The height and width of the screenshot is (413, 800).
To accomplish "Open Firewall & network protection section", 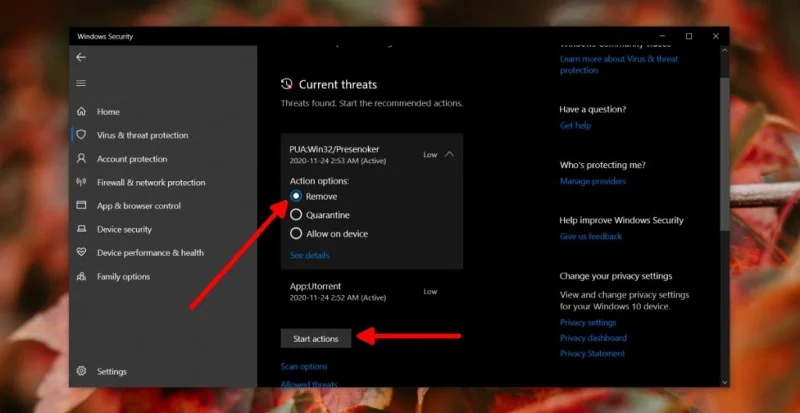I will 151,182.
